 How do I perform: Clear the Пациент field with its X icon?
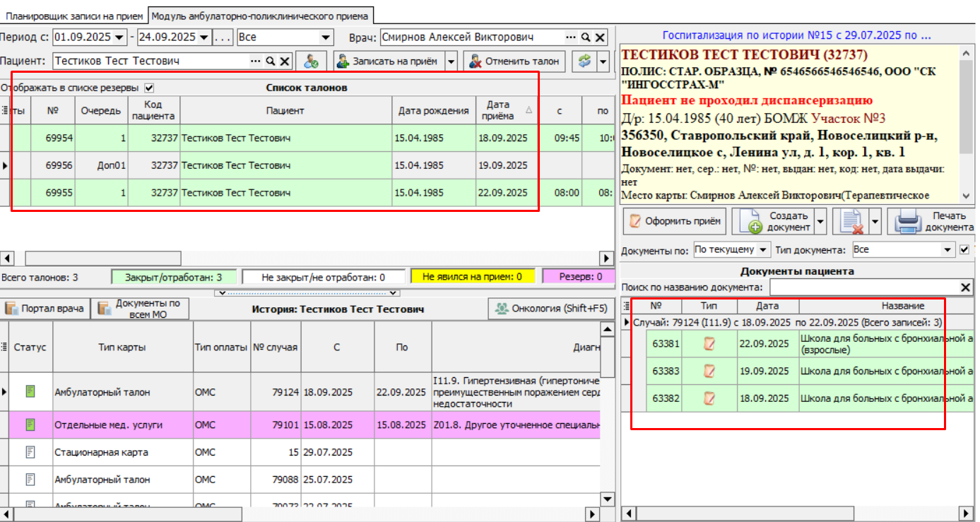click(285, 61)
